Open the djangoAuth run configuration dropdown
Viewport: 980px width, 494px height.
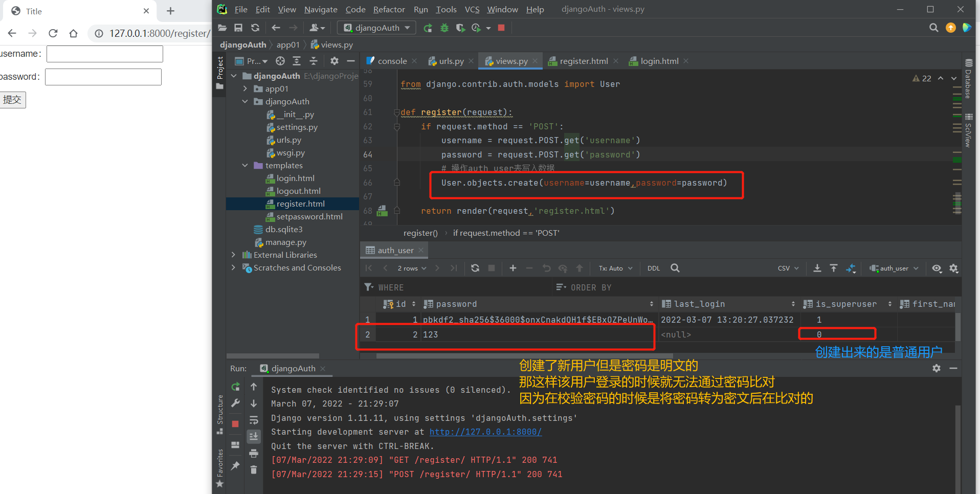377,28
